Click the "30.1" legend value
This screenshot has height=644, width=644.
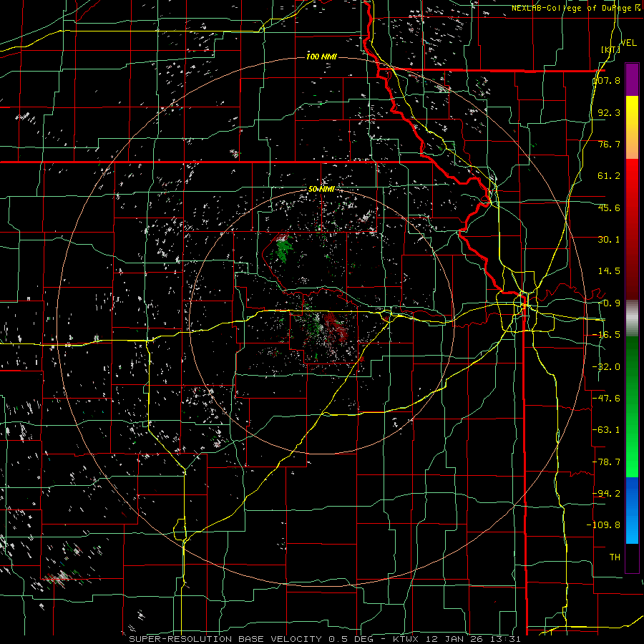click(x=609, y=240)
